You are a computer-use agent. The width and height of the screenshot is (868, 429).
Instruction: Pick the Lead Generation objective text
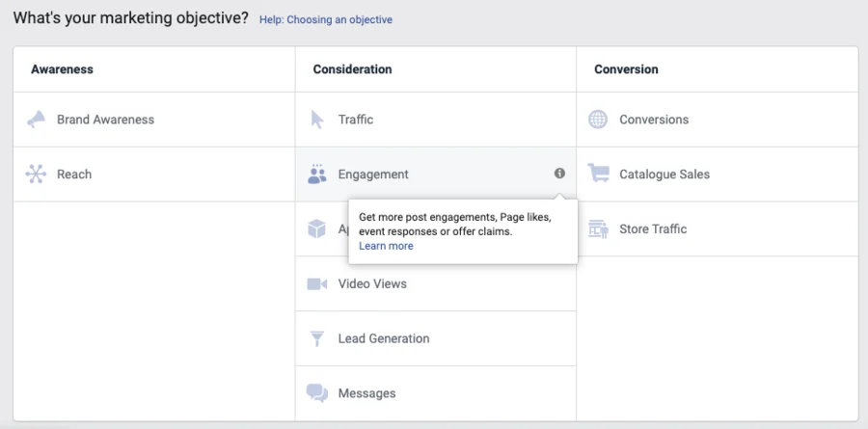[x=384, y=339]
